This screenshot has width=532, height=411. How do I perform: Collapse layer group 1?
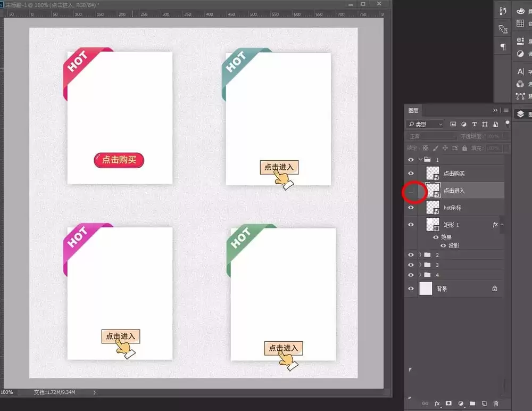coord(420,159)
